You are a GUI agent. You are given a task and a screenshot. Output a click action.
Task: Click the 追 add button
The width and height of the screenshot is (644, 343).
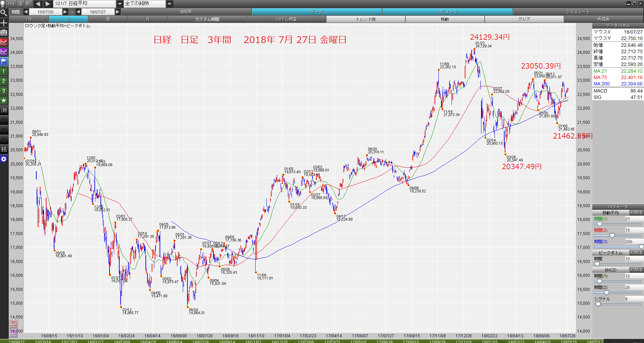[x=20, y=4]
